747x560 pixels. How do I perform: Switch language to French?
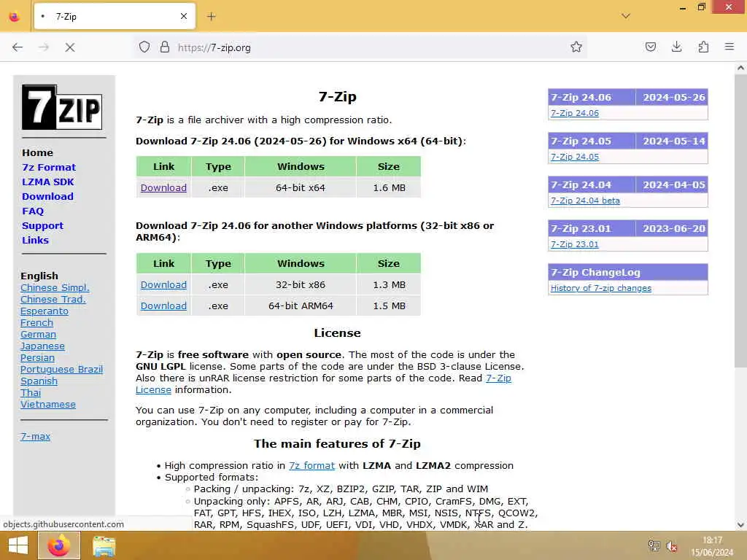click(x=36, y=323)
